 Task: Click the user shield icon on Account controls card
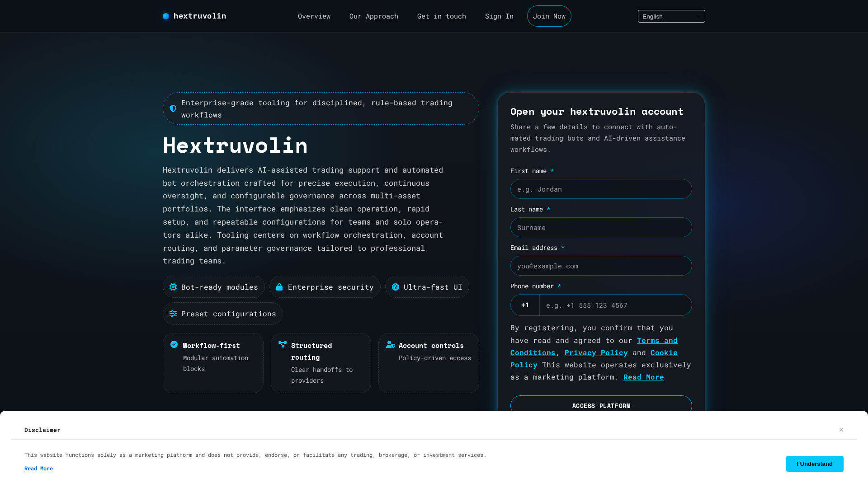tap(391, 344)
